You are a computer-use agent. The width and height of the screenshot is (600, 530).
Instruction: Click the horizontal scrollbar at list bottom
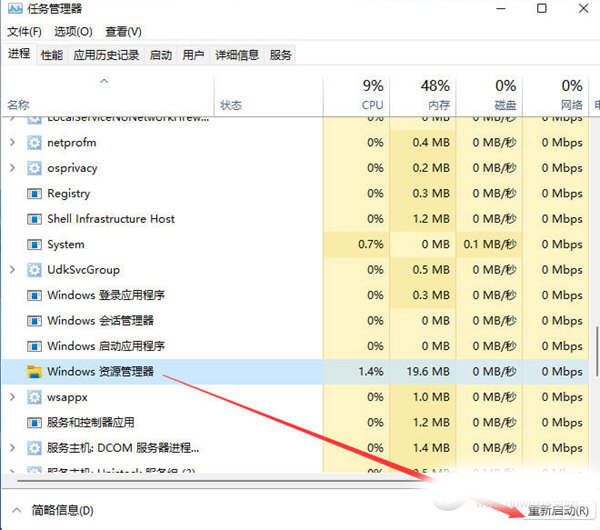point(224,481)
